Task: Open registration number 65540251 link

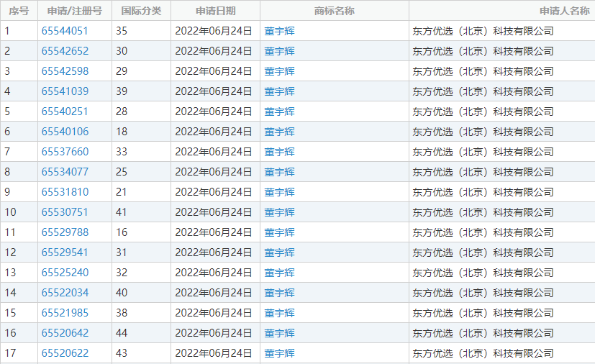Action: (65, 112)
